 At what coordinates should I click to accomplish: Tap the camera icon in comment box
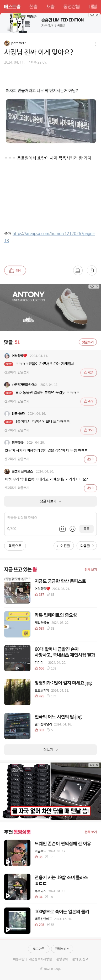(63, 529)
